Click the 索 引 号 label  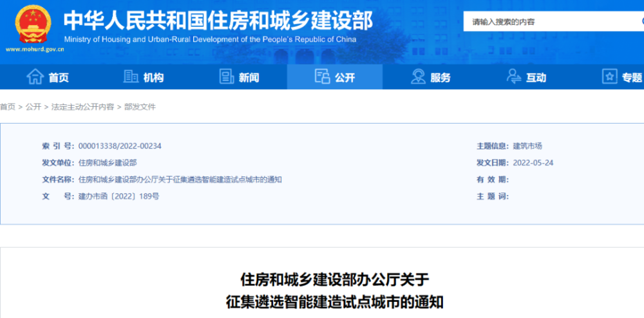(x=58, y=146)
